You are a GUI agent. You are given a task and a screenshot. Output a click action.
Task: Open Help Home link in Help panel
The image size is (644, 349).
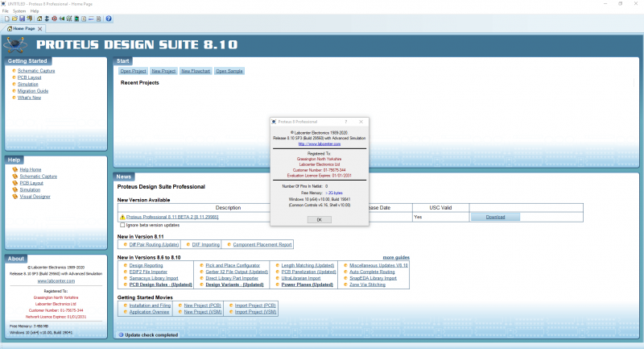tap(31, 169)
